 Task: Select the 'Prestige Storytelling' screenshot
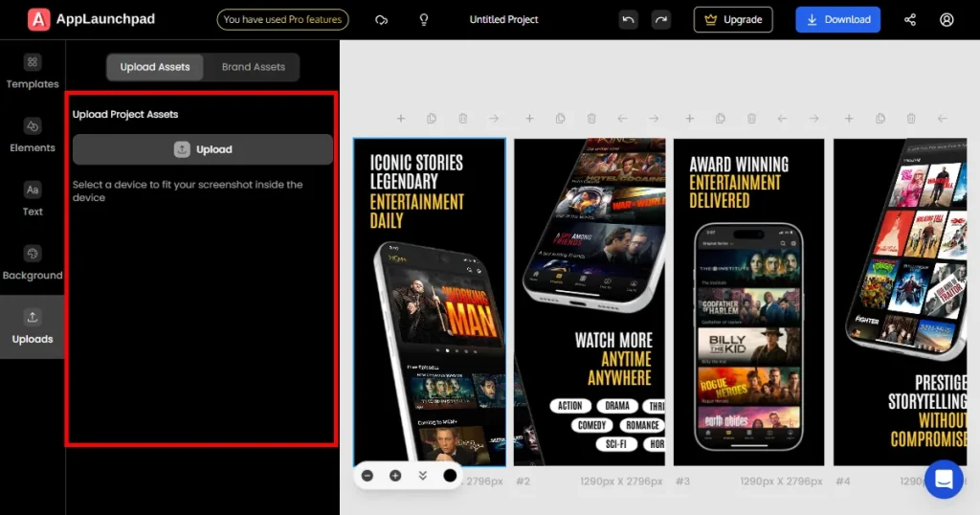tap(900, 302)
